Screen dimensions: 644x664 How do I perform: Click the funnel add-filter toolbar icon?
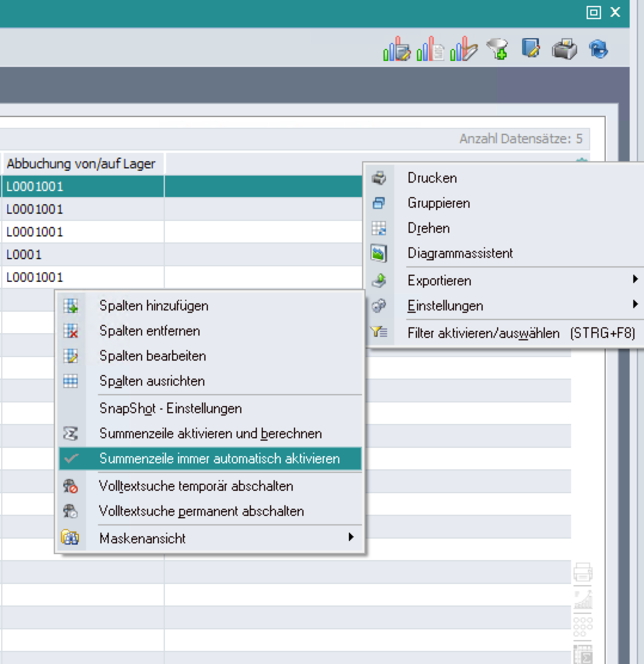(x=496, y=50)
